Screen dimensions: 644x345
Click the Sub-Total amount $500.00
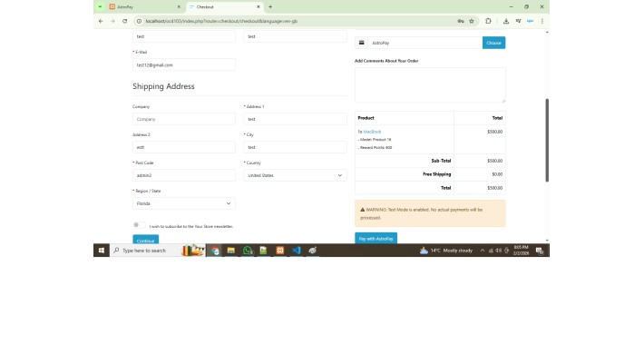495,161
